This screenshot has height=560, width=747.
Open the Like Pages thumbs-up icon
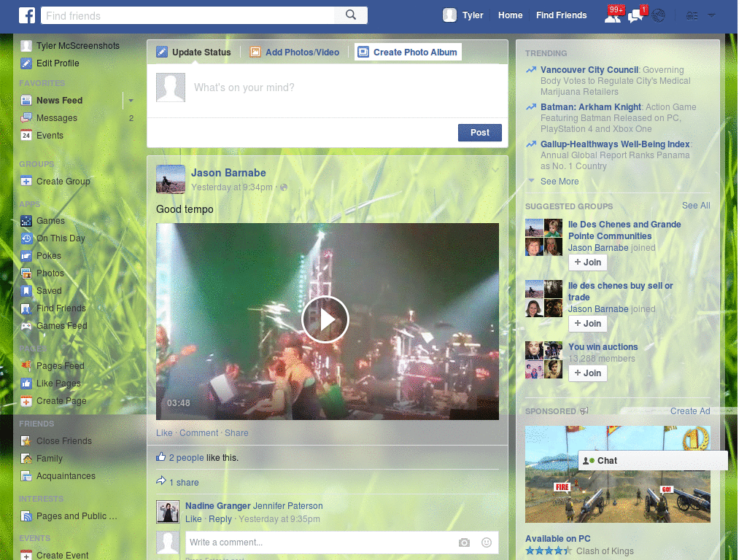point(26,384)
